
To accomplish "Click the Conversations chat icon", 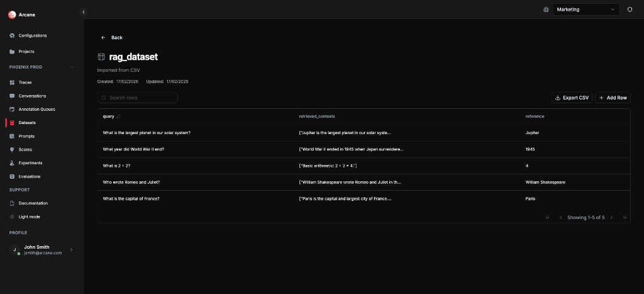I will point(12,96).
